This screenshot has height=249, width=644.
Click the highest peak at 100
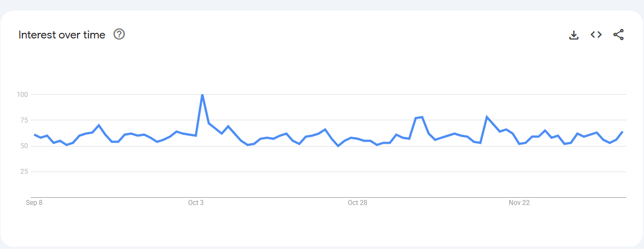202,95
